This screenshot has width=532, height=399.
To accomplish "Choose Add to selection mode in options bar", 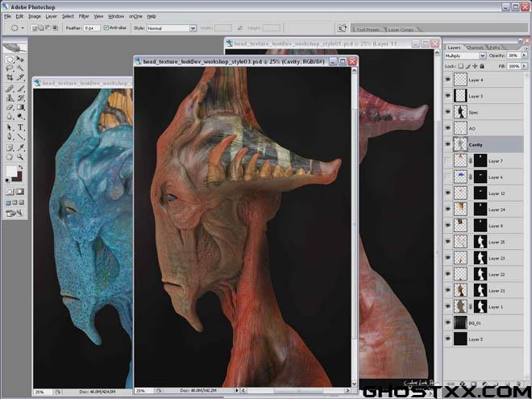I will click(41, 28).
